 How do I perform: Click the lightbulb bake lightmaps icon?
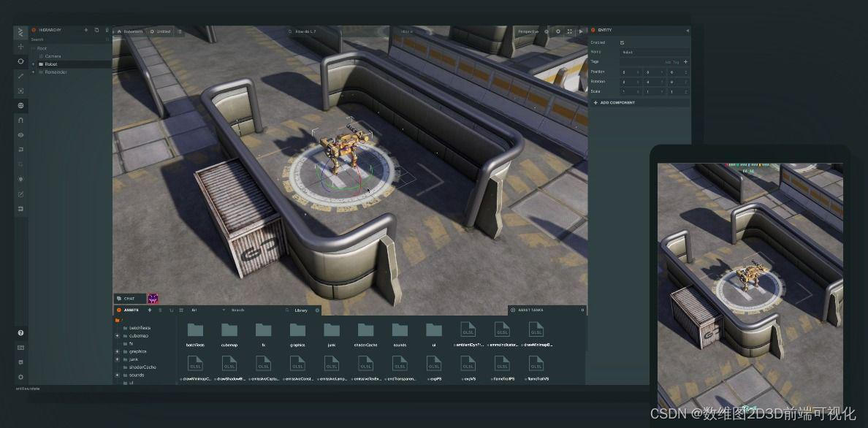(x=21, y=180)
